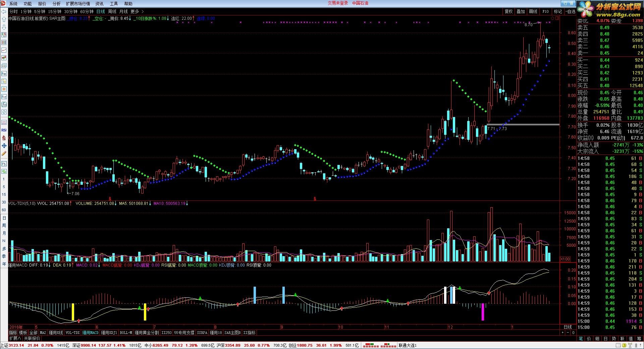Open the orange document info icon

(4, 89)
